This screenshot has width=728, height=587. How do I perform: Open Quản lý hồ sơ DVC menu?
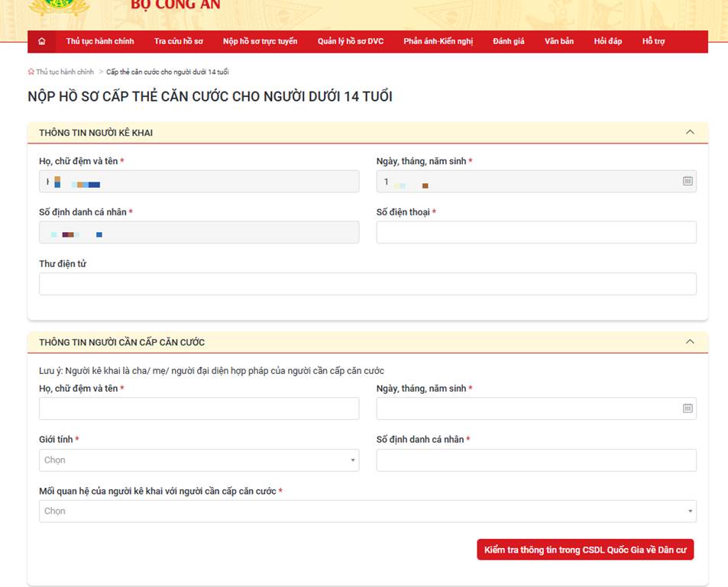click(351, 41)
